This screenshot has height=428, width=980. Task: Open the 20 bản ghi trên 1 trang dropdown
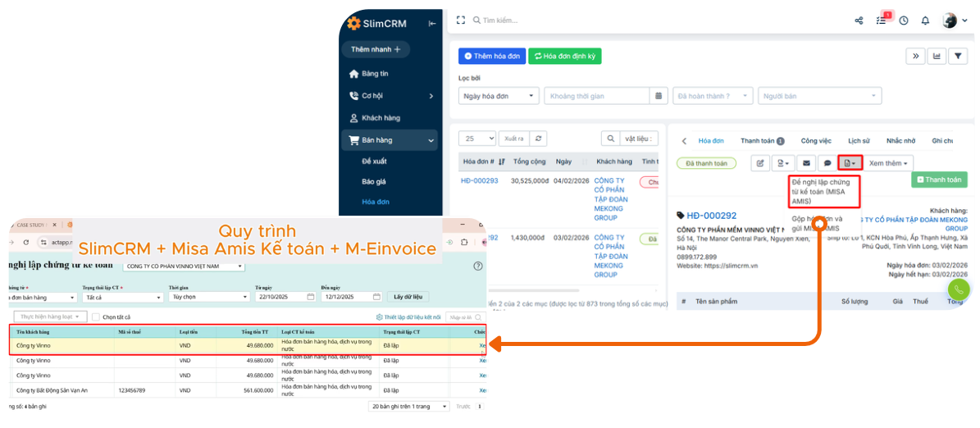(408, 406)
